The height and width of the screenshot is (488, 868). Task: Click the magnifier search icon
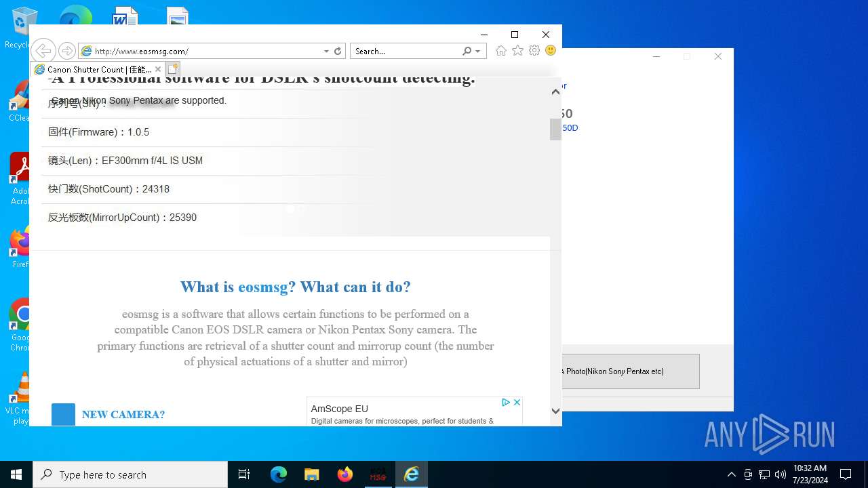pyautogui.click(x=467, y=51)
